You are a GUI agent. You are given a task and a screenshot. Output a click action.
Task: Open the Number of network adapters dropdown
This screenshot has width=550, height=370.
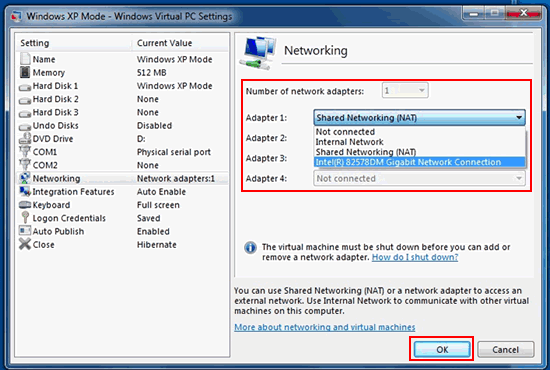pos(405,91)
